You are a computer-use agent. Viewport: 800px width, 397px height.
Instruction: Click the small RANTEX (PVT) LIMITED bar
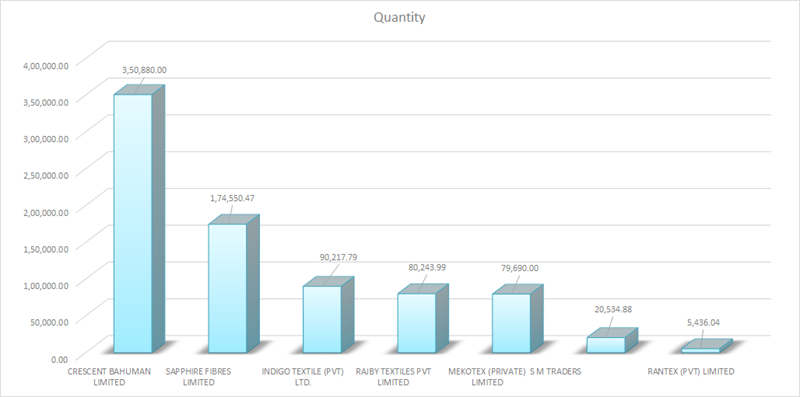pos(707,346)
